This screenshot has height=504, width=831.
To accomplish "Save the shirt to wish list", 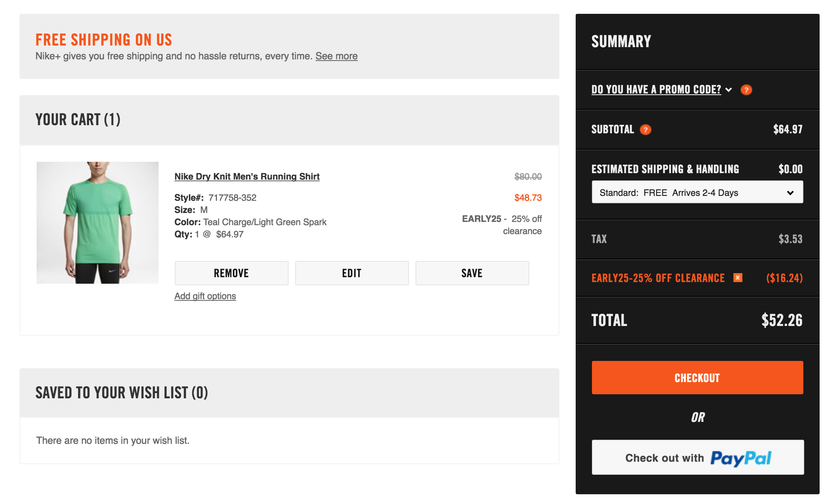I will 472,273.
